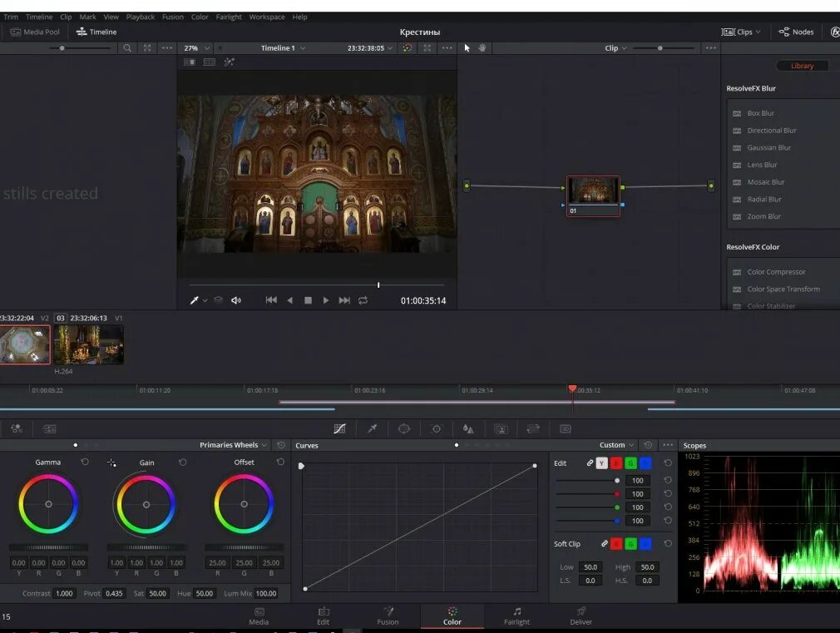Toggle the green curve Edit channel
The image size is (840, 633).
coord(630,463)
